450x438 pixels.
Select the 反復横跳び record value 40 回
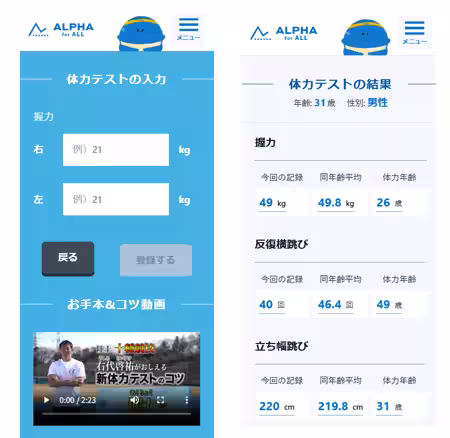coord(272,304)
